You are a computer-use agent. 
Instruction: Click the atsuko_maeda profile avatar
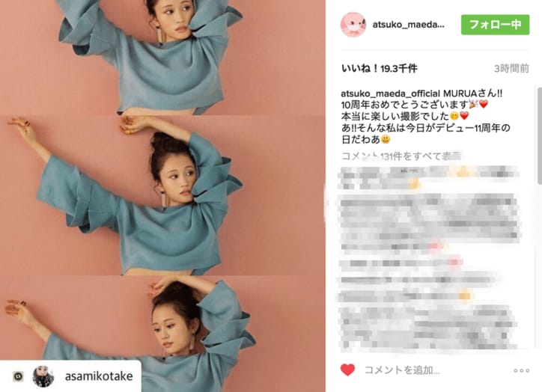coord(353,25)
